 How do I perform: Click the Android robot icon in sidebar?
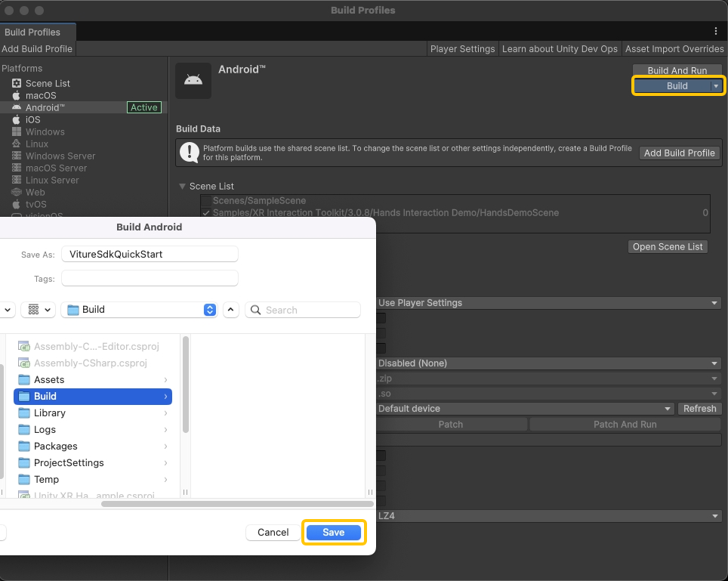tap(17, 108)
